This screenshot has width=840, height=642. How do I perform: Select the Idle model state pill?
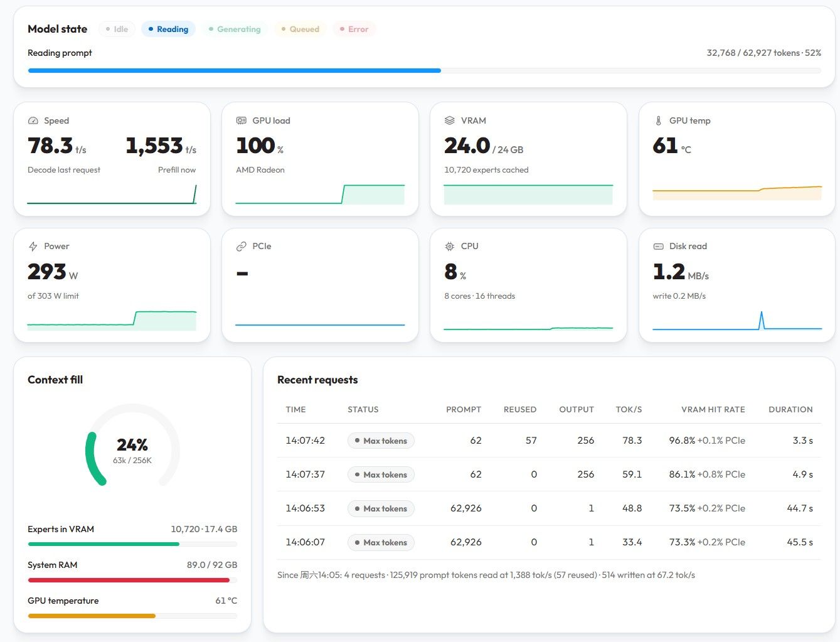pos(117,29)
